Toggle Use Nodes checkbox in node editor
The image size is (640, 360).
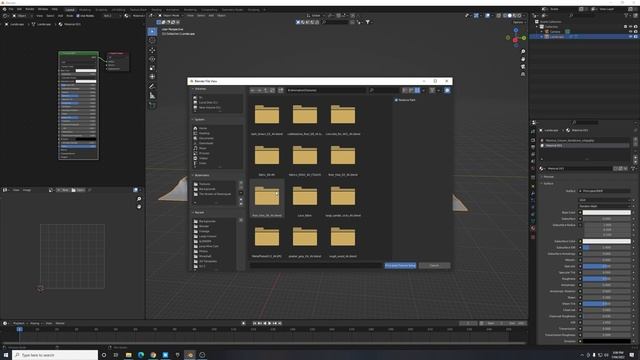[x=78, y=16]
